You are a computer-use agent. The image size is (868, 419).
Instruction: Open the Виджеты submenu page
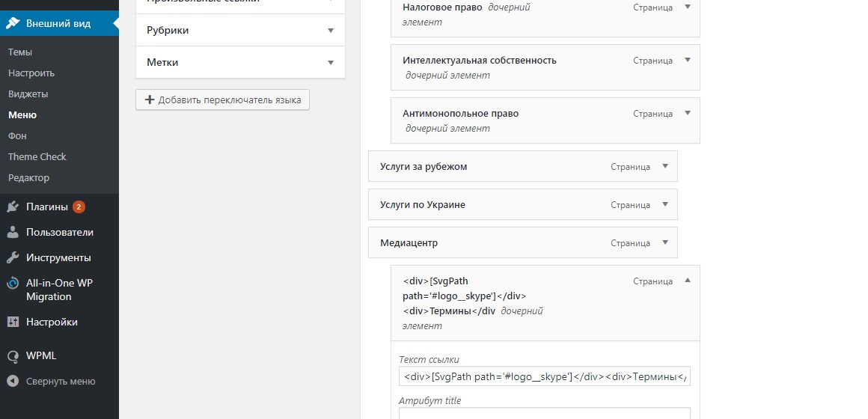28,94
